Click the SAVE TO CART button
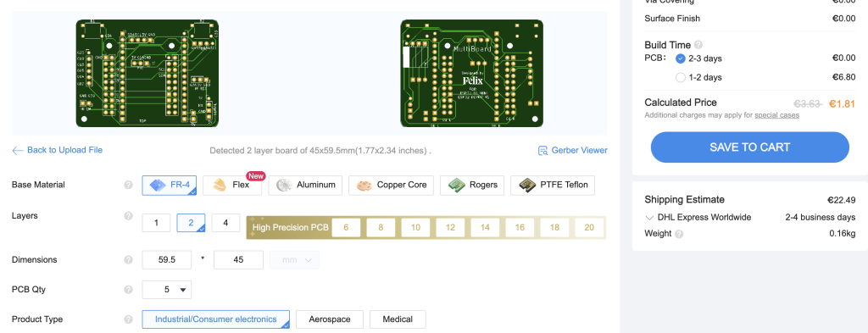This screenshot has width=868, height=333. click(749, 147)
